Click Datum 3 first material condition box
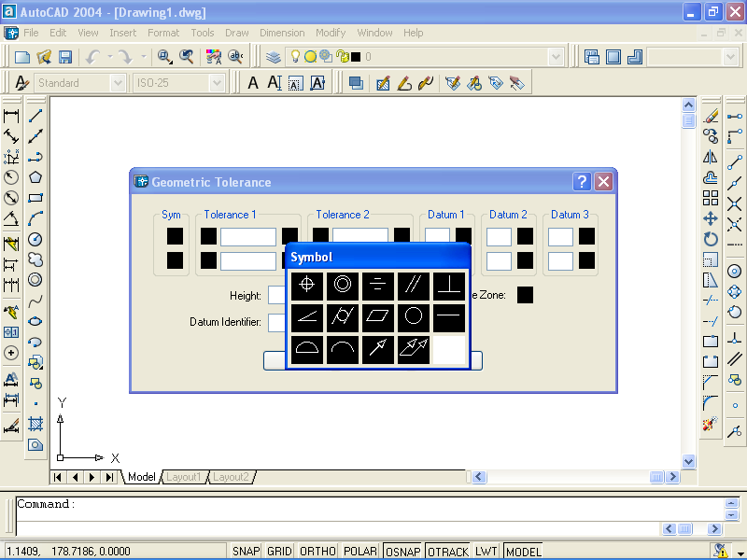747x560 pixels. [586, 236]
